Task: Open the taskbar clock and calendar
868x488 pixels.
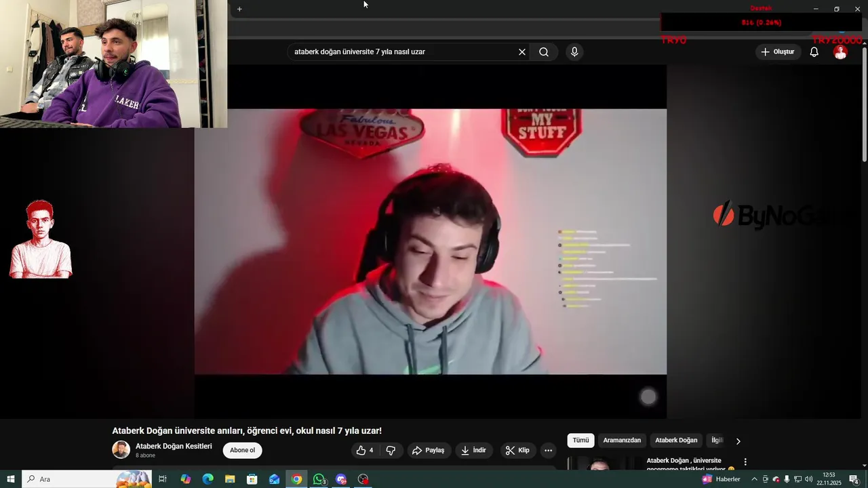Action: click(829, 479)
